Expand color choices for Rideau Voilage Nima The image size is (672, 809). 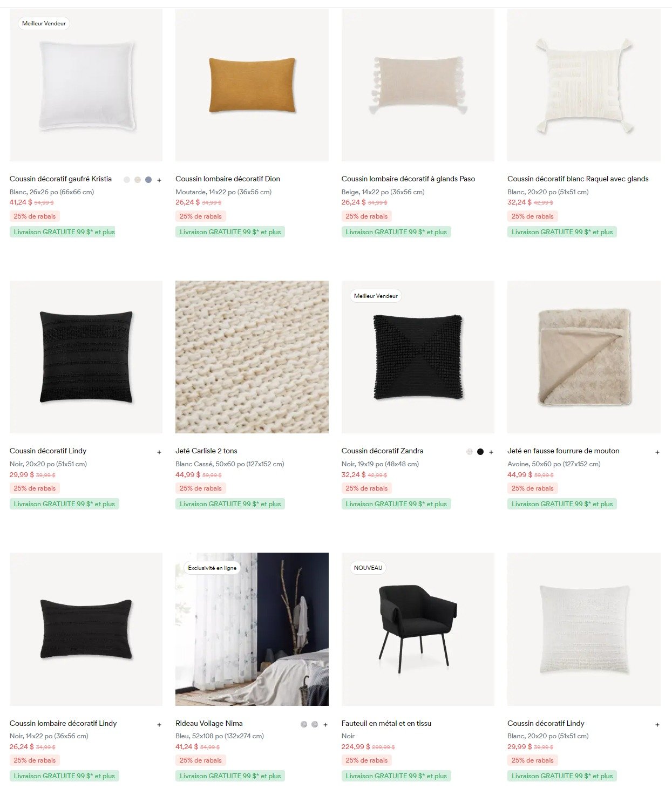coord(325,725)
